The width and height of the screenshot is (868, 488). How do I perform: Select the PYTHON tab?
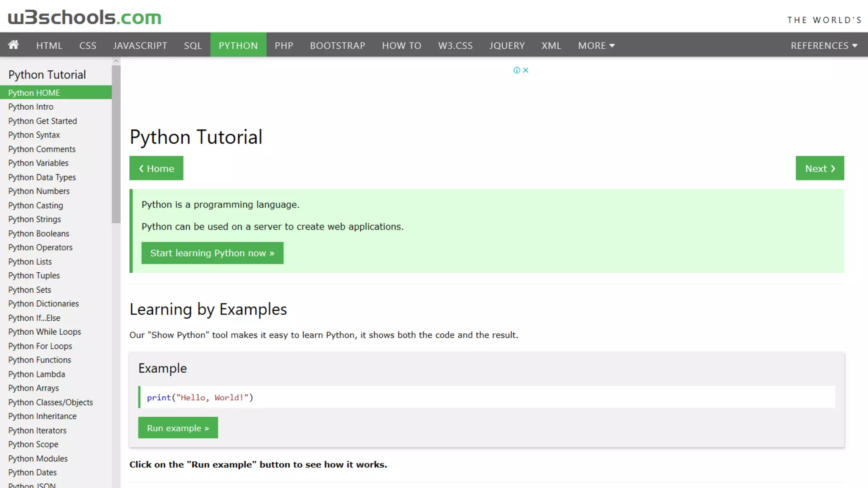coord(238,45)
